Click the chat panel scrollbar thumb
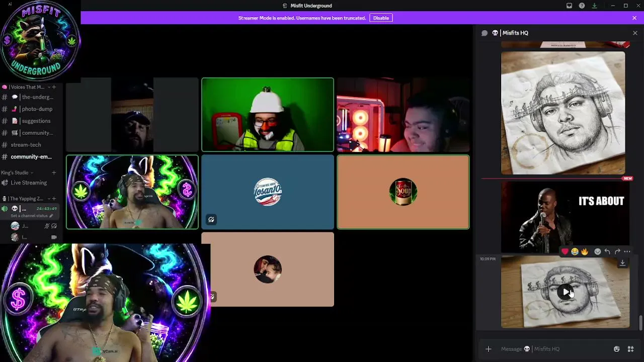Viewport: 644px width, 362px height. point(640,323)
